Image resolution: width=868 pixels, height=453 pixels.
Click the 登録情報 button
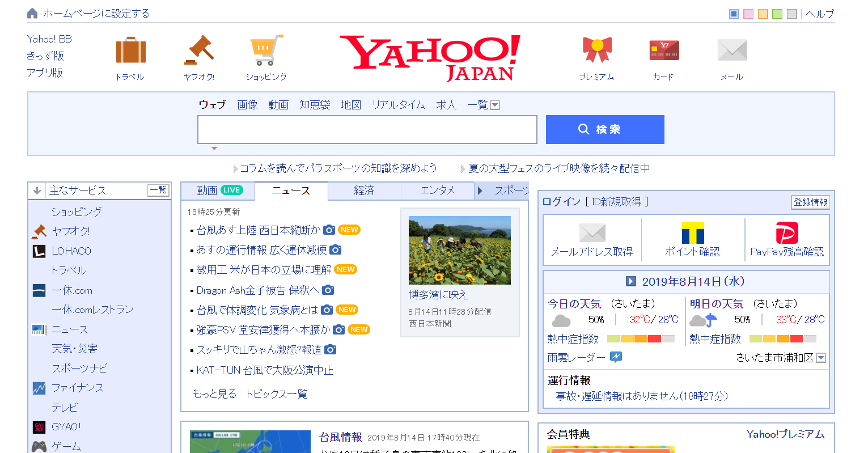click(811, 202)
